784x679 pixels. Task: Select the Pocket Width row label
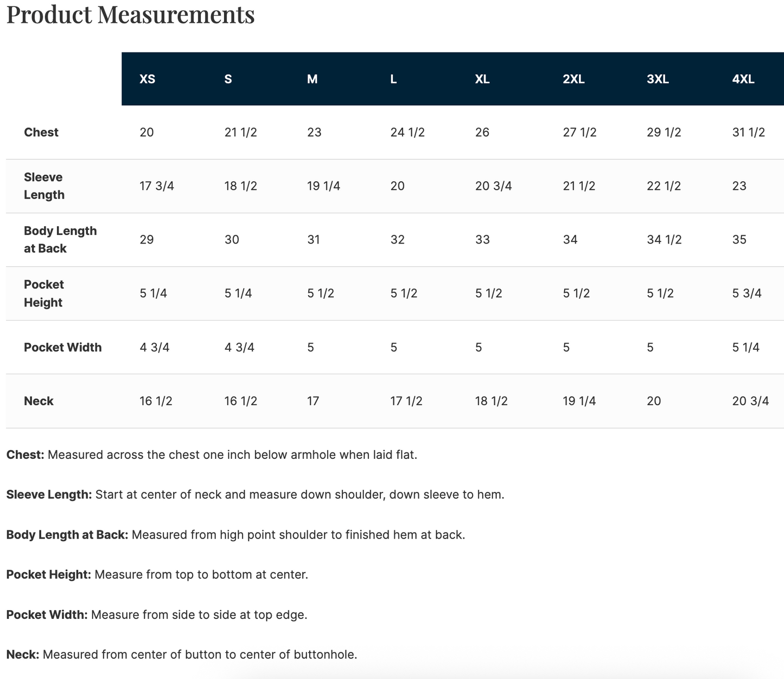coord(62,347)
